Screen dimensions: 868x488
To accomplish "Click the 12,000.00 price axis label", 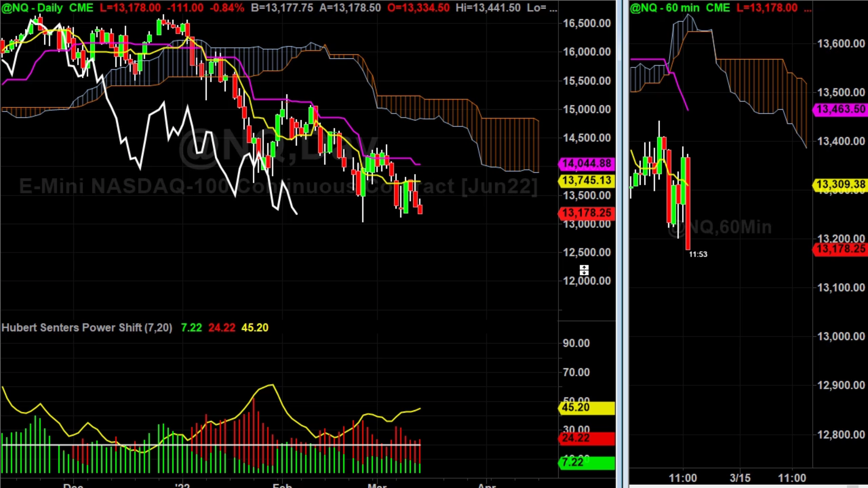I will coord(587,281).
